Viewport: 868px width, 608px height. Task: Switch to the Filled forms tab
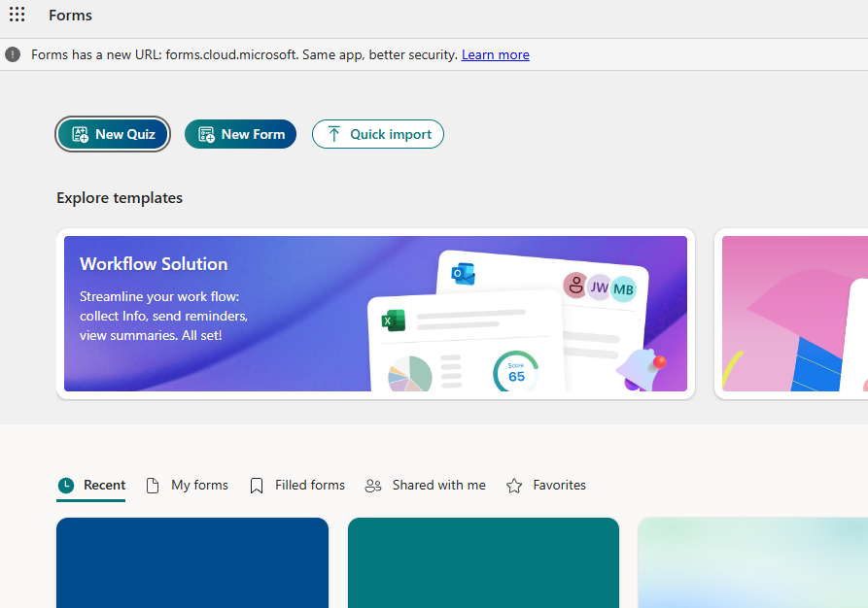297,486
